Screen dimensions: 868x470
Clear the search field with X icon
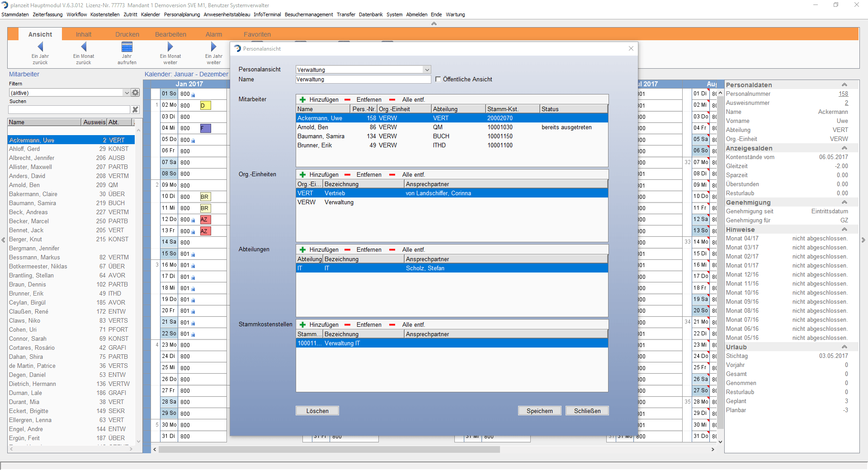(x=135, y=110)
